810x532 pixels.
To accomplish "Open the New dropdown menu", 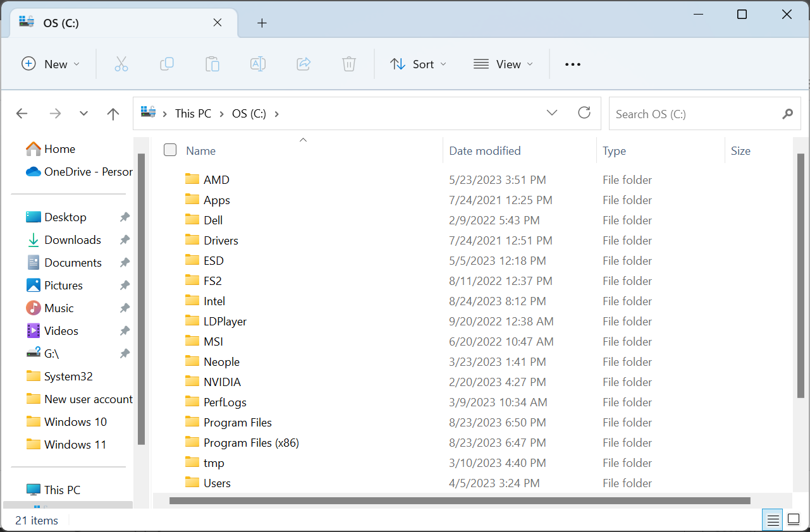I will [51, 64].
